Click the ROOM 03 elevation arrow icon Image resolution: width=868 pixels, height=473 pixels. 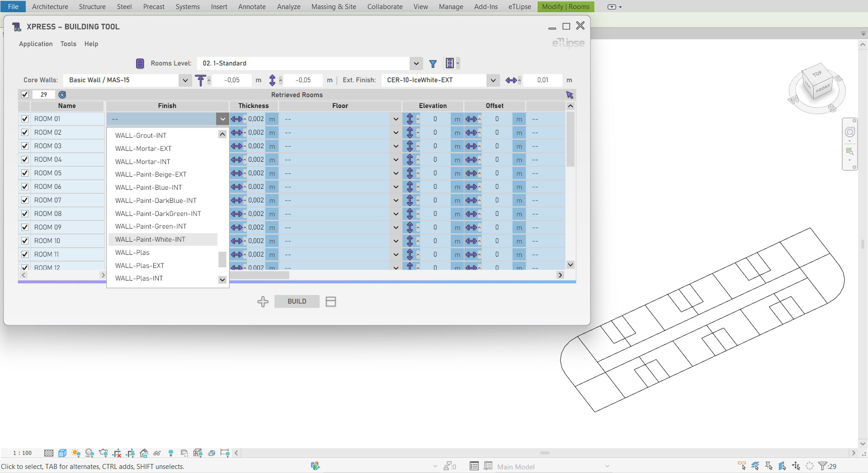(x=410, y=146)
